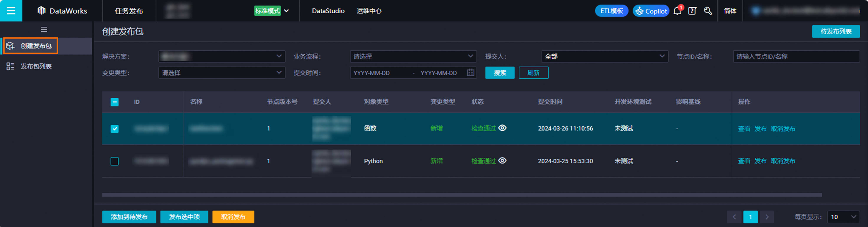Open the notification bell

tap(677, 11)
